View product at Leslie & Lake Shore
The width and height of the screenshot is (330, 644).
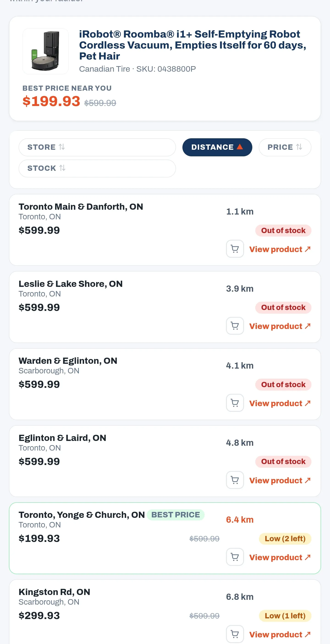[x=280, y=326]
